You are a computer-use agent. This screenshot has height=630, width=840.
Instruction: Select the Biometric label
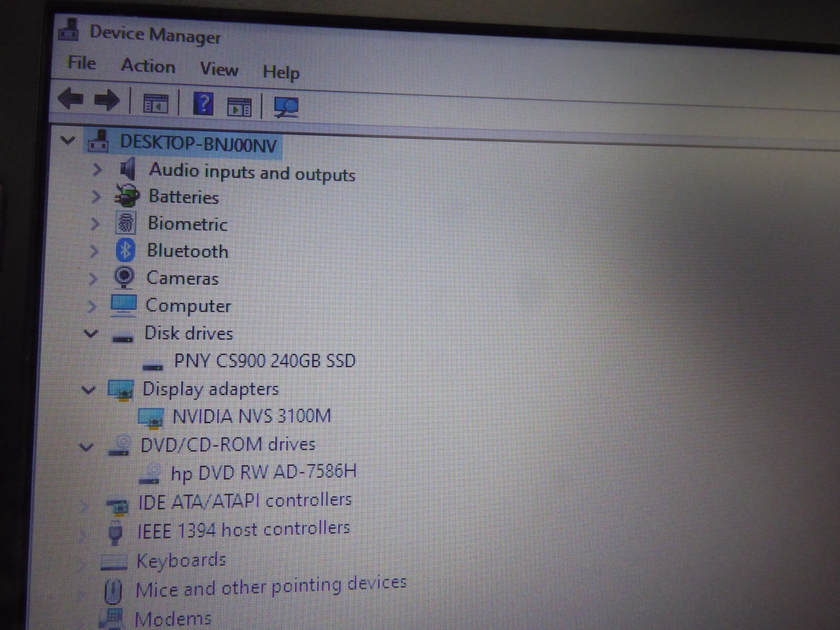187,224
